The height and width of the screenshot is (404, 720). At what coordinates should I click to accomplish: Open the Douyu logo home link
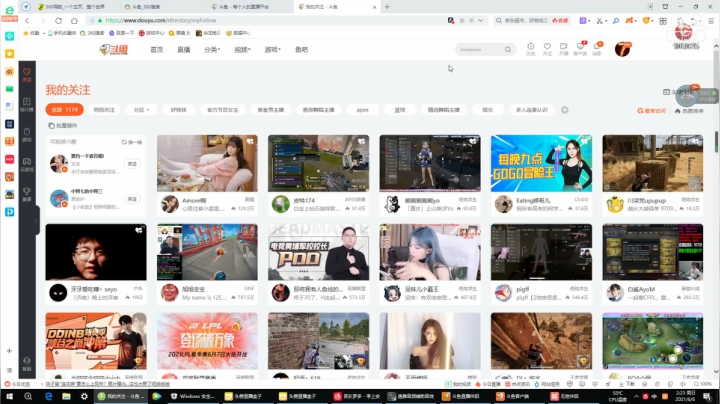tap(114, 50)
